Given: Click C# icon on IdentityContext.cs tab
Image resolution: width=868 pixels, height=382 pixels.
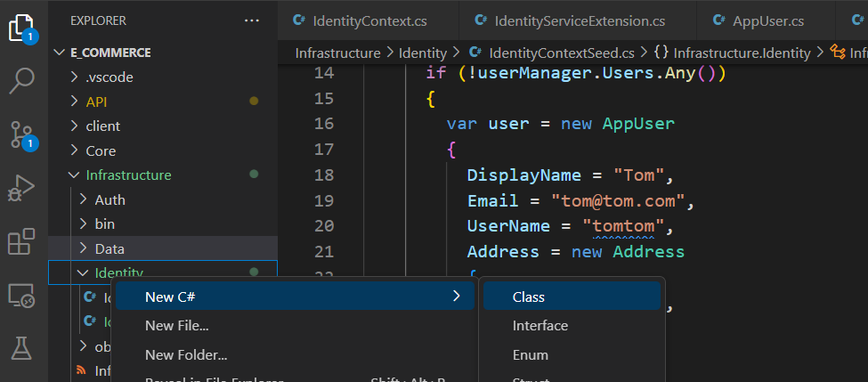Looking at the screenshot, I should (299, 20).
